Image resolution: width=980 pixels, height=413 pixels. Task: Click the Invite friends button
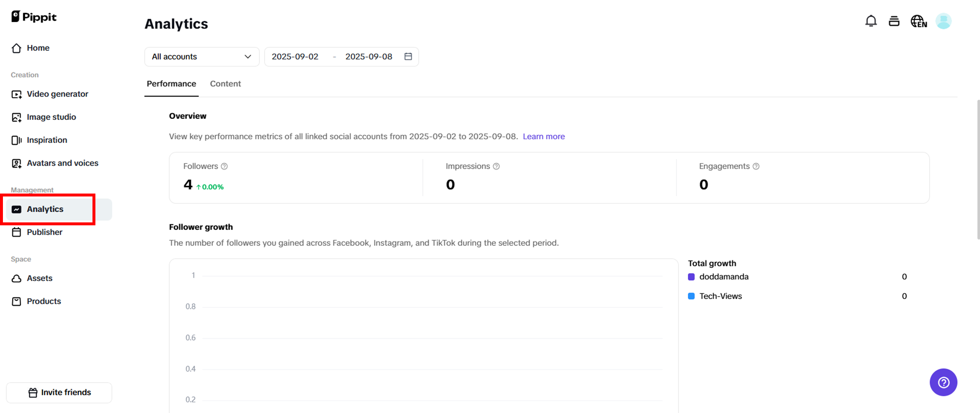pyautogui.click(x=59, y=392)
